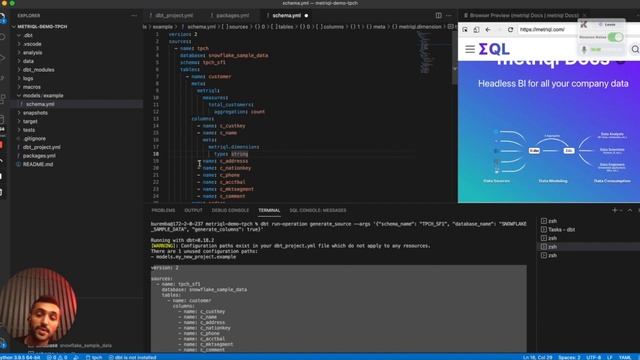Close the Browser Preview tab
The image size is (640, 360).
584,16
